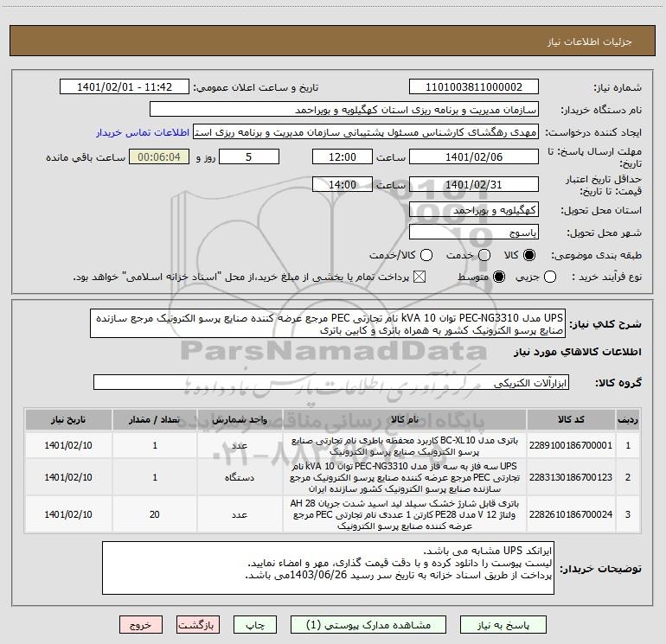The image size is (666, 644).
Task: Click the کد کالا column header
Action: click(571, 419)
